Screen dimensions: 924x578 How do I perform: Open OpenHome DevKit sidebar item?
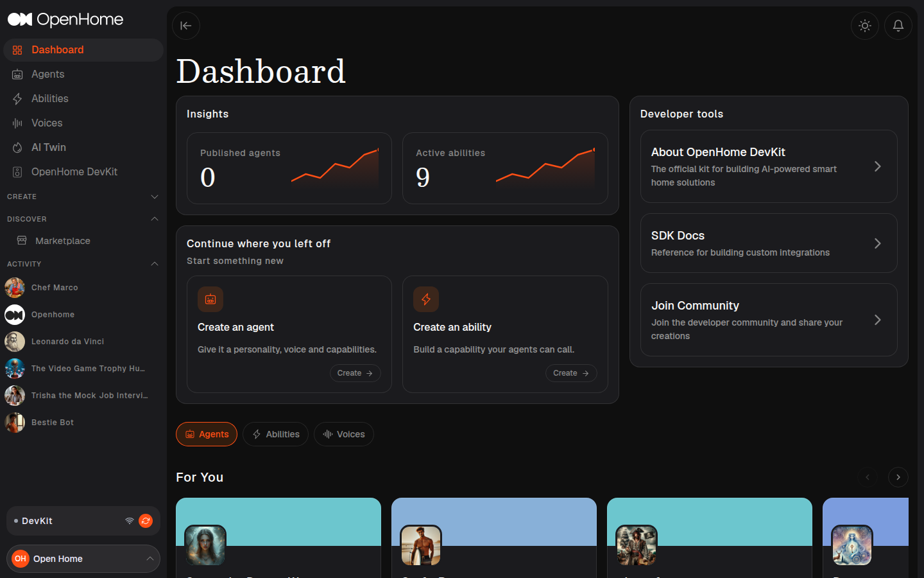click(x=83, y=172)
